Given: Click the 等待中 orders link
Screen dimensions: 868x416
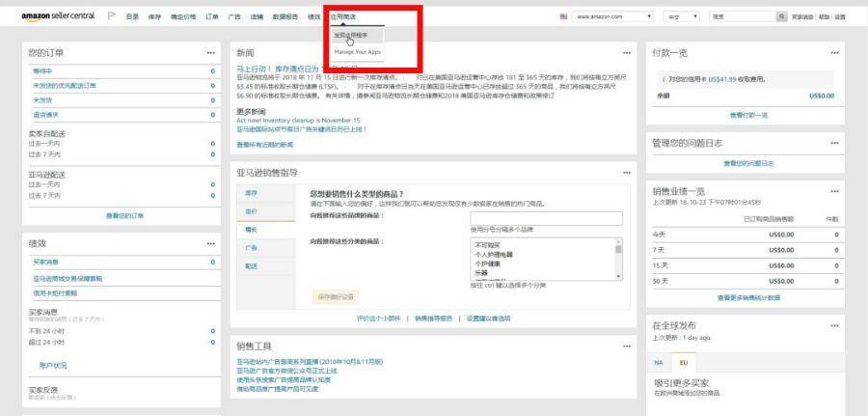Looking at the screenshot, I should click(42, 71).
